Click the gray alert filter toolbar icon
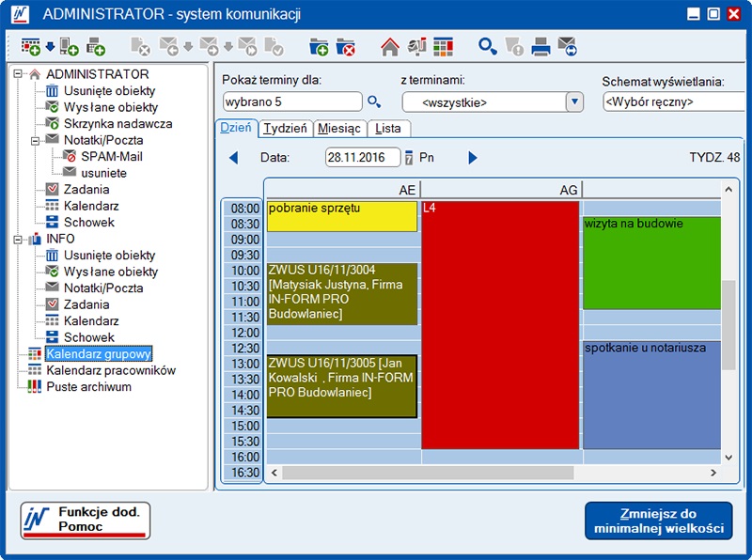Screen dimensions: 752x560 pyautogui.click(x=514, y=47)
